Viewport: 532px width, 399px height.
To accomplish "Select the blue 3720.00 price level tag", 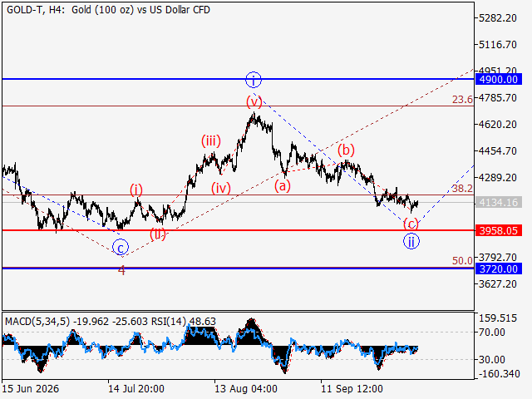I will (x=499, y=269).
